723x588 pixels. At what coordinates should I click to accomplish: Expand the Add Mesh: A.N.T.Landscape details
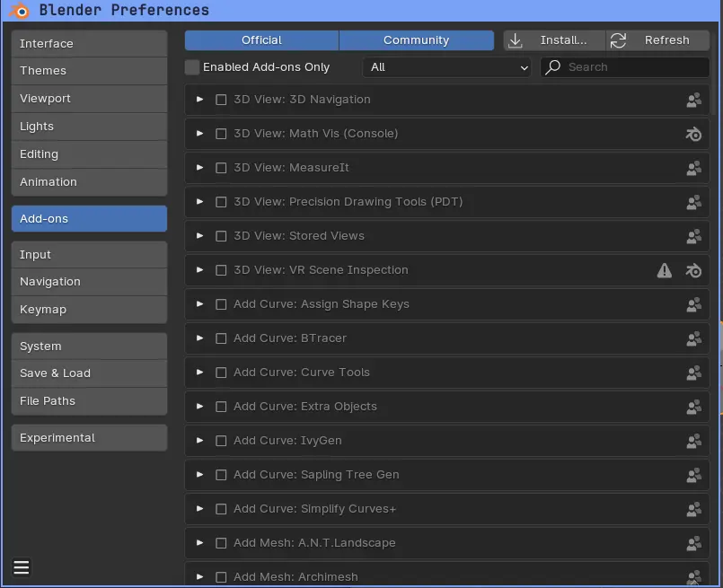(x=200, y=543)
